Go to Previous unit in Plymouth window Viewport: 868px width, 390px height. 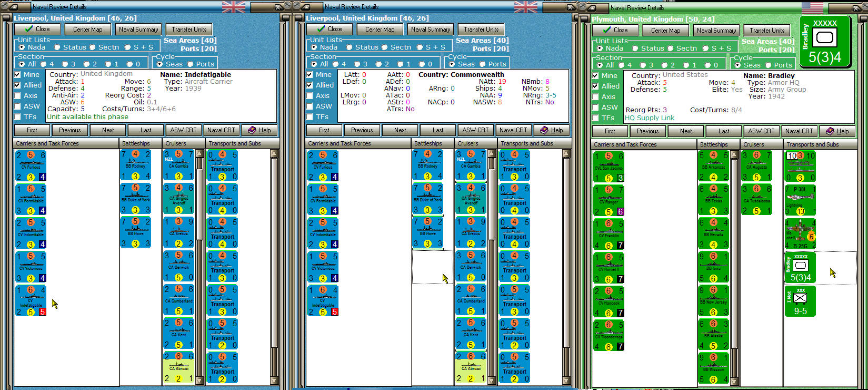pos(647,131)
